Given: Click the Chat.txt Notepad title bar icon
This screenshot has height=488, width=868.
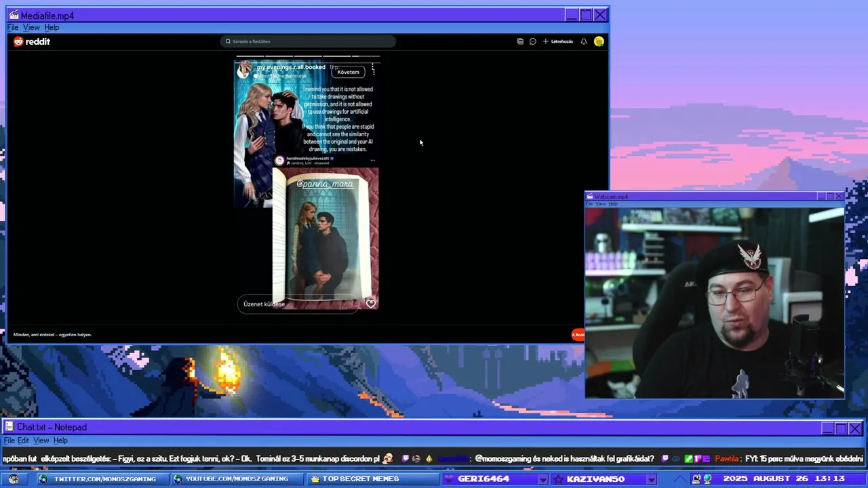Looking at the screenshot, I should tap(9, 427).
